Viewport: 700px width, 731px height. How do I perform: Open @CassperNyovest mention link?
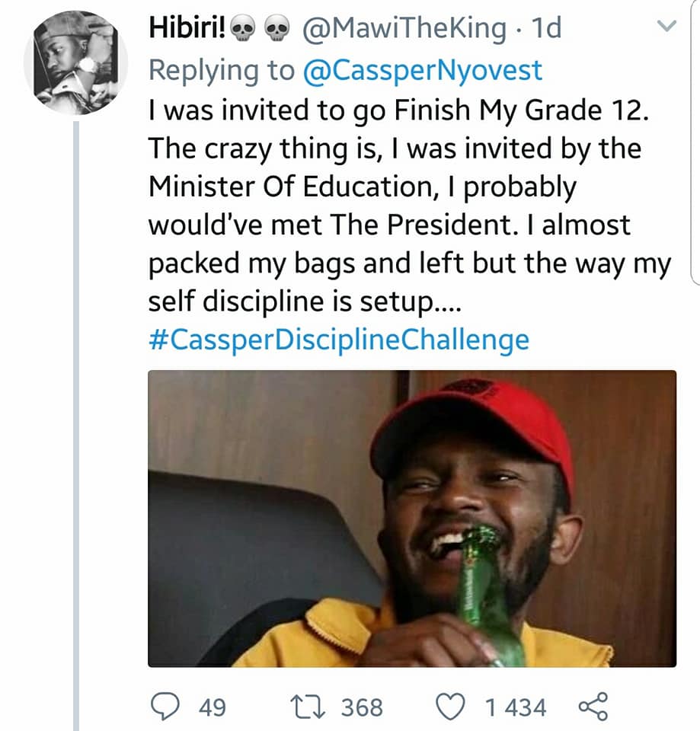[x=423, y=70]
